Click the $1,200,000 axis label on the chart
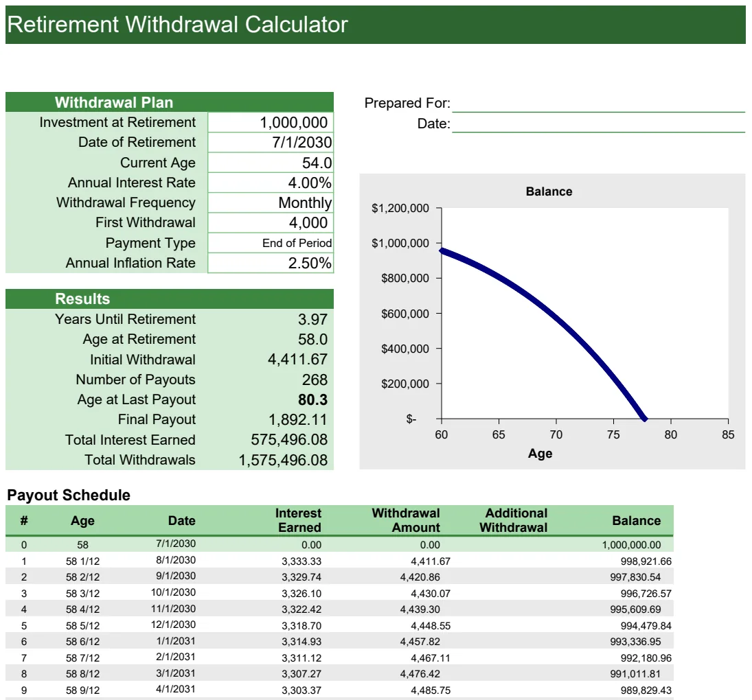The width and height of the screenshot is (752, 700). click(400, 208)
